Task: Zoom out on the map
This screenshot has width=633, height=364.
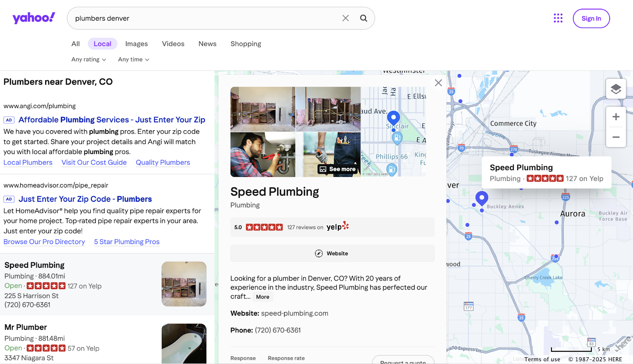Action: click(616, 137)
